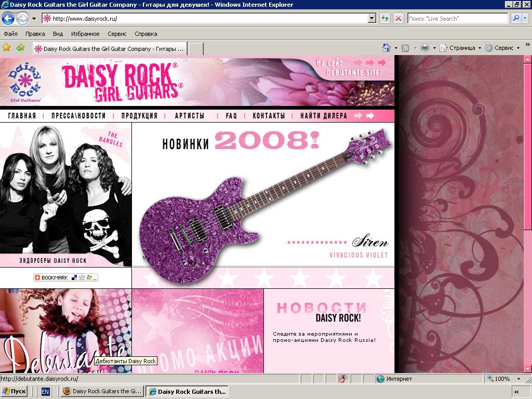Open the ПРЕССА\НОВОСТИ navigation item

click(x=78, y=116)
